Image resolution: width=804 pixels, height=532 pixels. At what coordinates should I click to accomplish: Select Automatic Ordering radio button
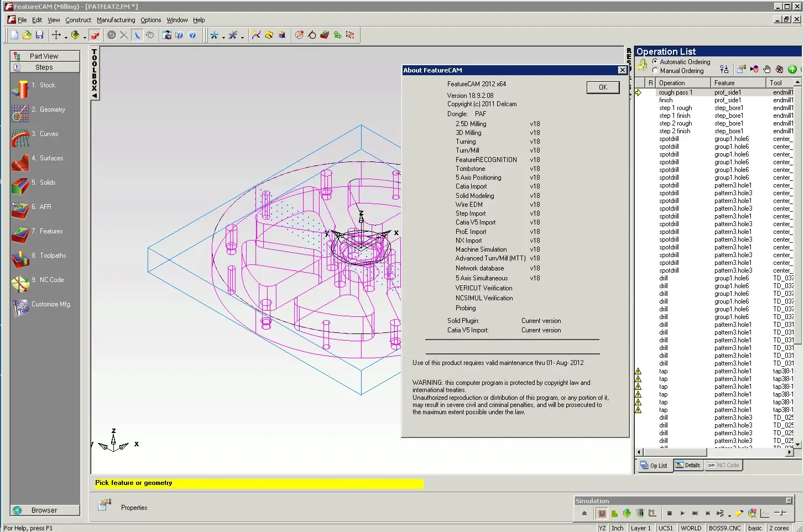pos(655,61)
